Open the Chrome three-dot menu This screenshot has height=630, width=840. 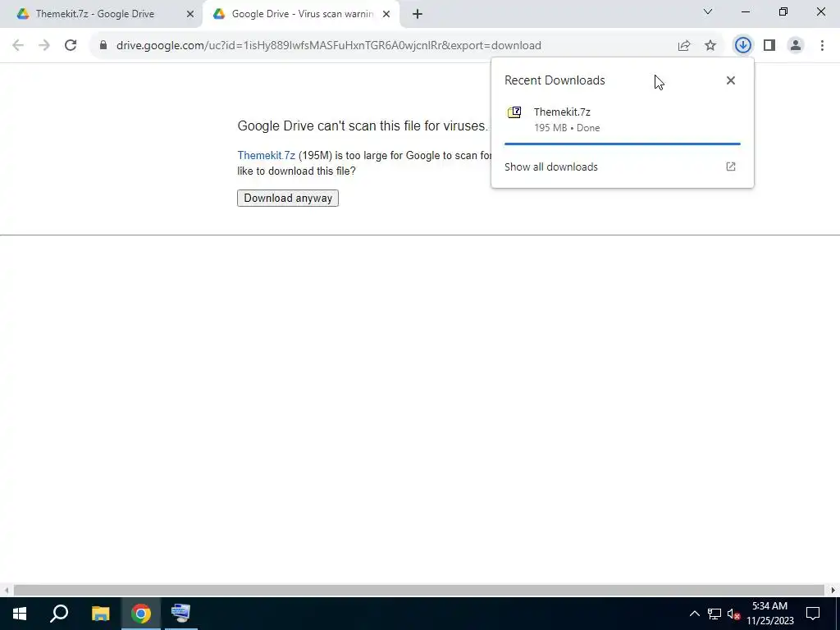[x=822, y=46]
